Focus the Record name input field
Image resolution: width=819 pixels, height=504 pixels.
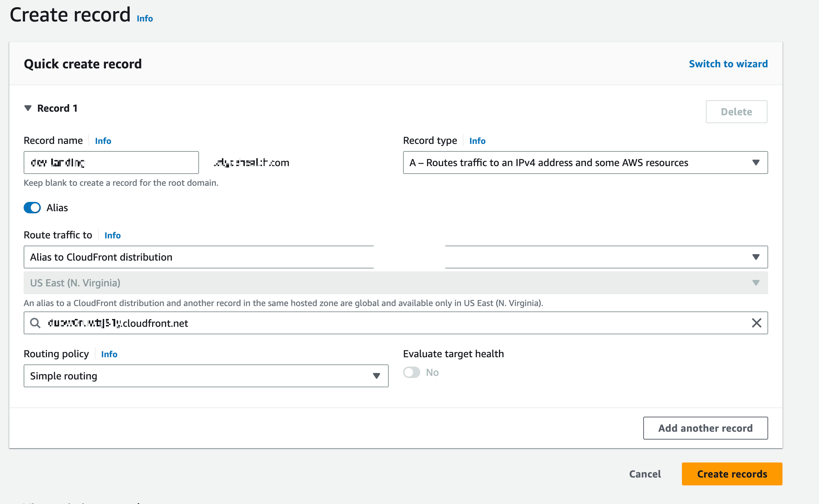click(111, 163)
